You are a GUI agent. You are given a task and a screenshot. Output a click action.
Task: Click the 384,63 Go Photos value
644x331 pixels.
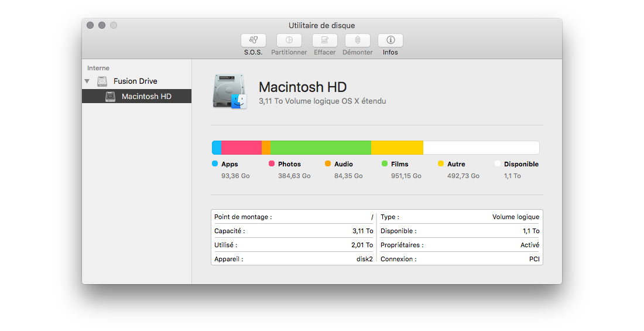(294, 176)
